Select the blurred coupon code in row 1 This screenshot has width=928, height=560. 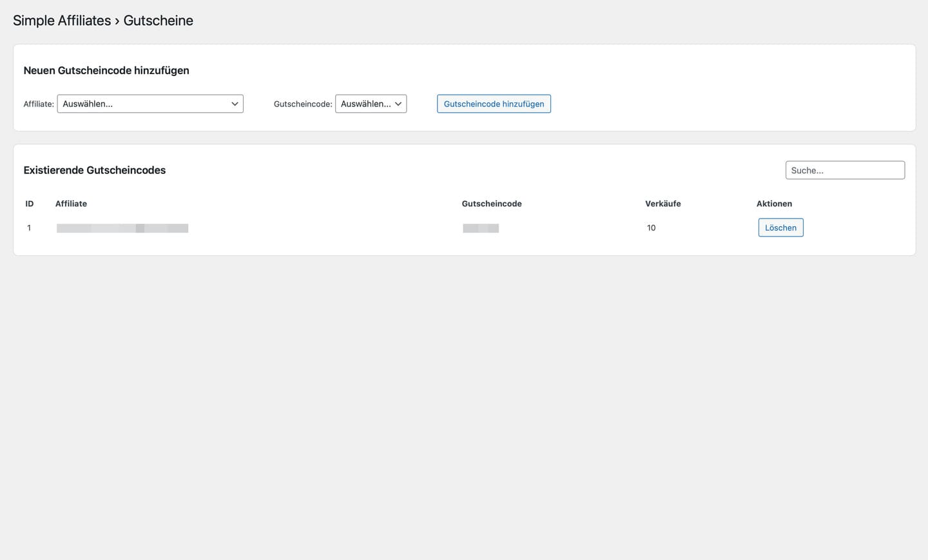coord(481,228)
